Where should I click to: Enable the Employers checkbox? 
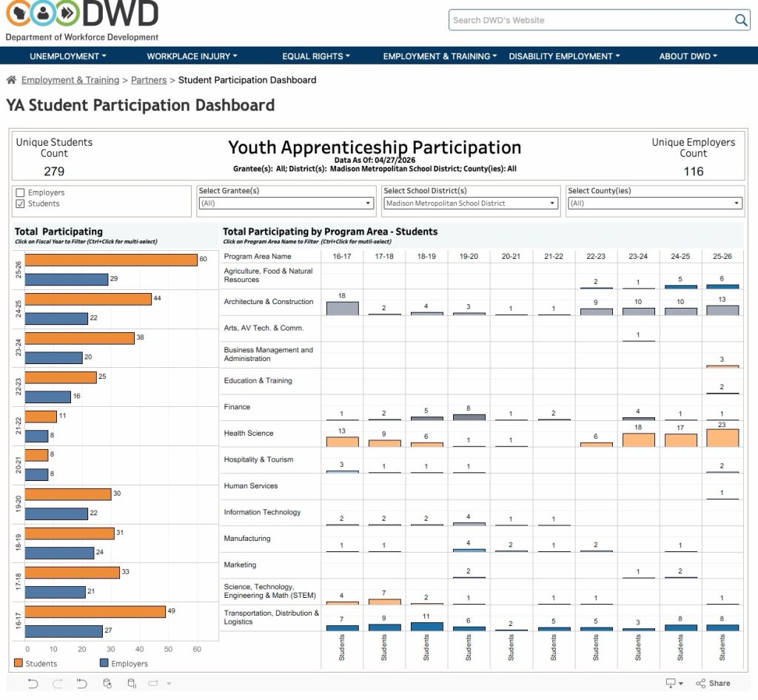click(20, 192)
